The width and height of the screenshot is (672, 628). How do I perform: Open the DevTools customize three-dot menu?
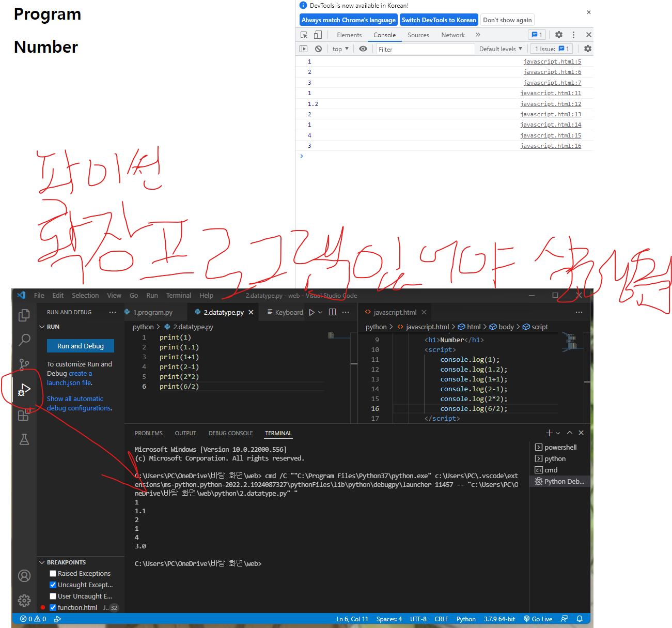pyautogui.click(x=573, y=35)
